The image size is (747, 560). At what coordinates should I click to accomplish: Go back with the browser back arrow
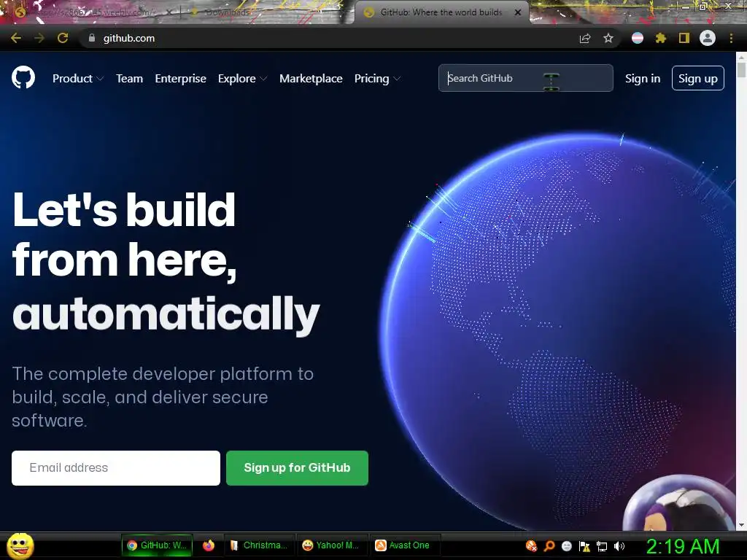coord(16,38)
